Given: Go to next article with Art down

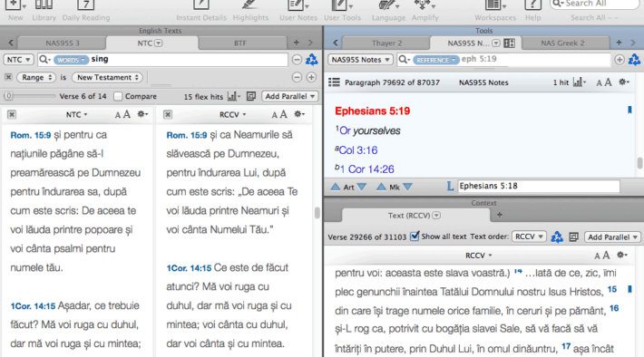Looking at the screenshot, I should point(362,187).
